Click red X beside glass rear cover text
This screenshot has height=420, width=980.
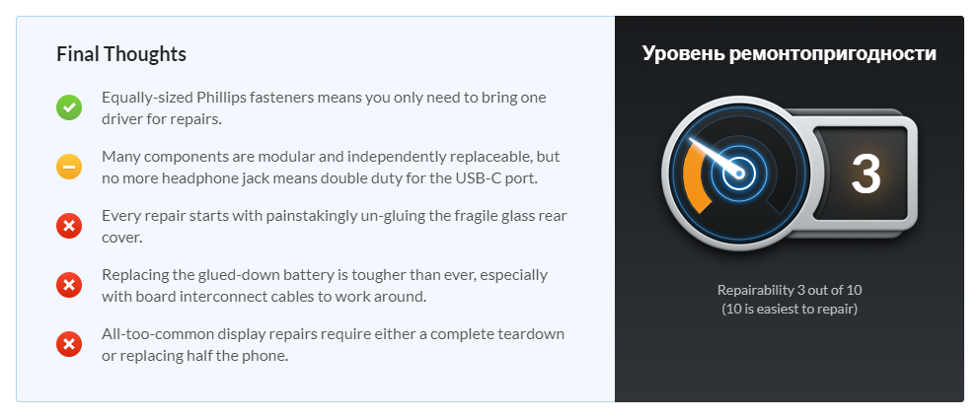(x=69, y=226)
